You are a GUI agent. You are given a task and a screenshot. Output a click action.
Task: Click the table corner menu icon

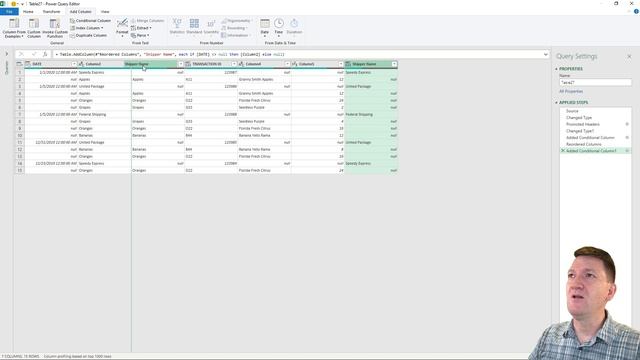pos(19,64)
